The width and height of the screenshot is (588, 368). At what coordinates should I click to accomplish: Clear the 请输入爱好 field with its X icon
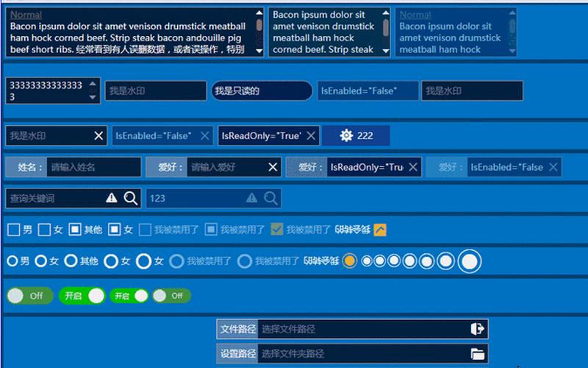[x=273, y=167]
